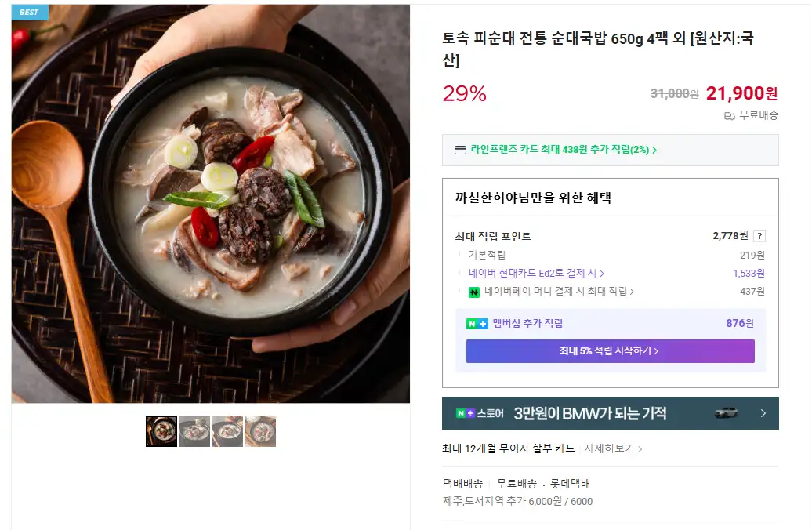Image resolution: width=812 pixels, height=530 pixels.
Task: Select the third product thumbnail
Action: [x=227, y=431]
